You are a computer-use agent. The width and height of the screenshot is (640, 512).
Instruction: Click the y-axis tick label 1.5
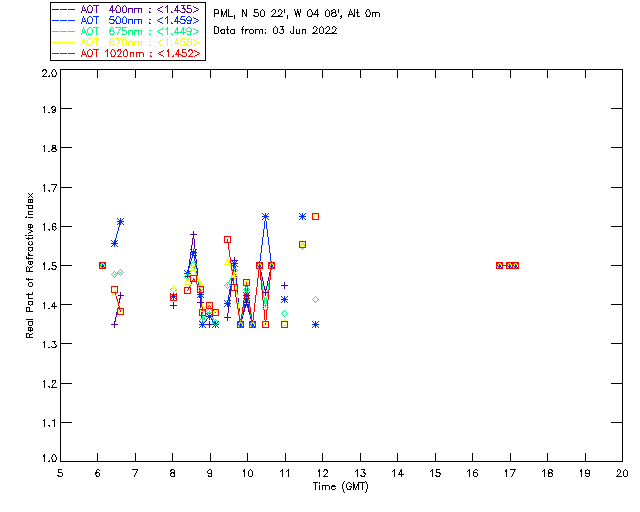[49, 266]
